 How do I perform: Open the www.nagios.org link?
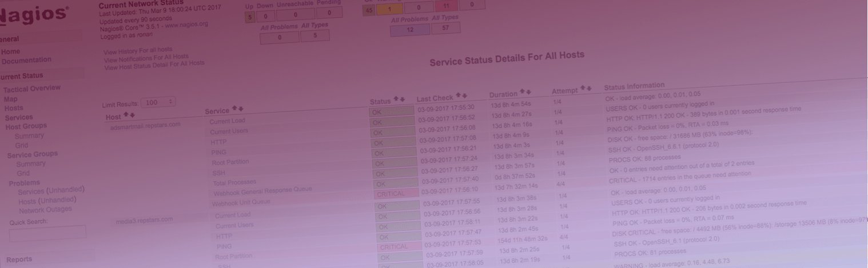(x=186, y=25)
